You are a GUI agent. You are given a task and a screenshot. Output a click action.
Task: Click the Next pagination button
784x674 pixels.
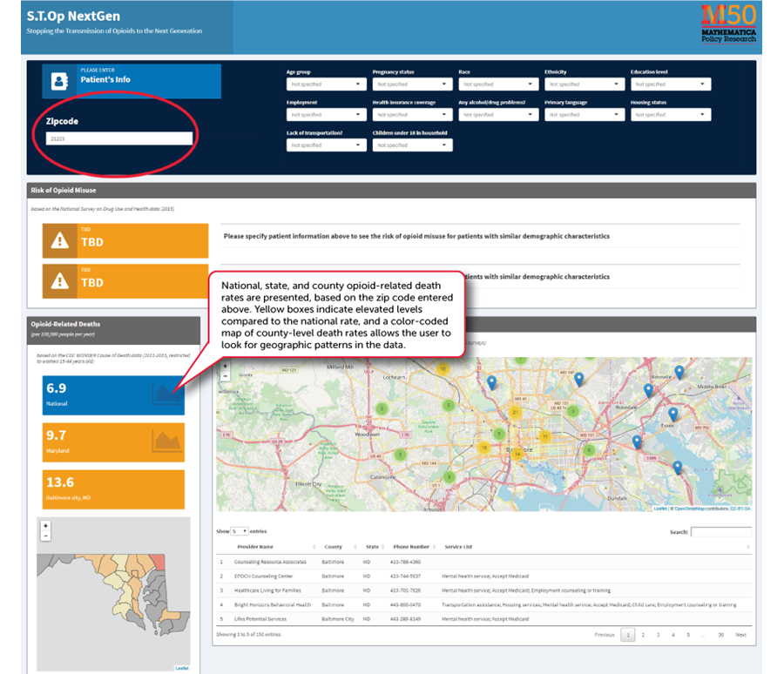(x=740, y=635)
